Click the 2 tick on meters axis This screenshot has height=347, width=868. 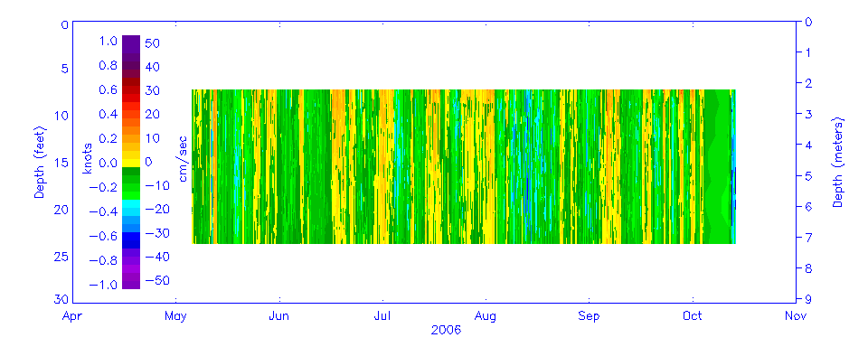[x=808, y=83]
